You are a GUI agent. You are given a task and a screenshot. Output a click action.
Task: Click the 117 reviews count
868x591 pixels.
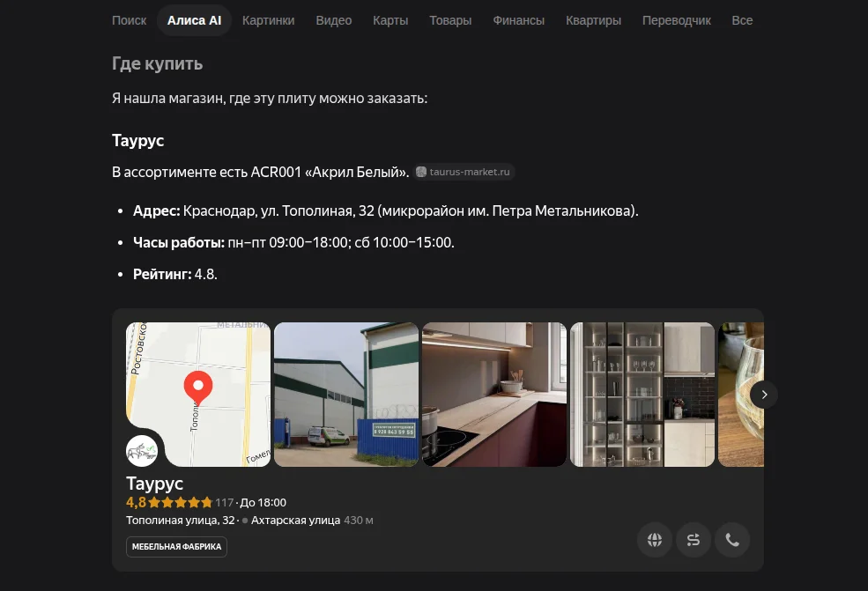click(224, 502)
